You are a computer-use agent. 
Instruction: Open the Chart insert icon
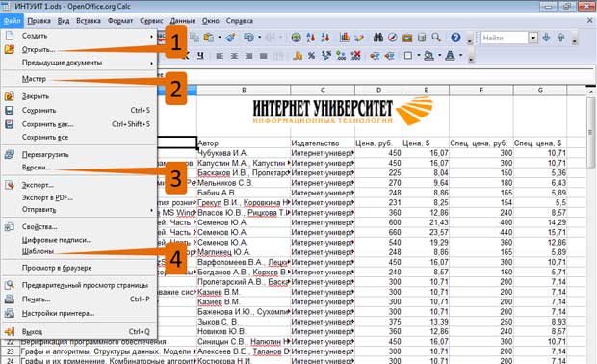point(345,38)
